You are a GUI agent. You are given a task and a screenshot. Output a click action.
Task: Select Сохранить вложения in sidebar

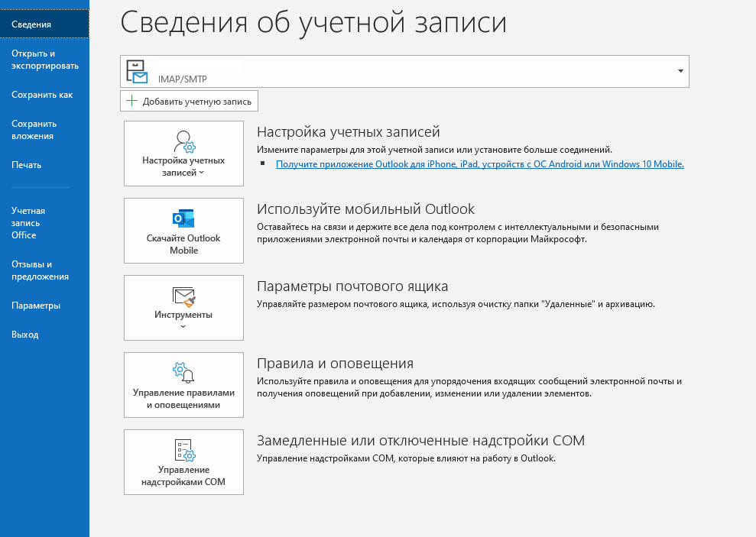(34, 130)
